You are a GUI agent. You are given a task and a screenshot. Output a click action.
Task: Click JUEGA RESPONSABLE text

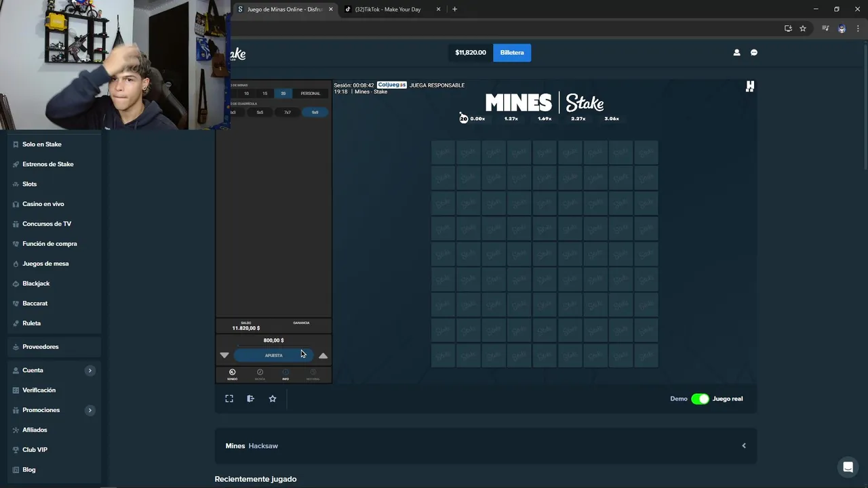coord(437,85)
